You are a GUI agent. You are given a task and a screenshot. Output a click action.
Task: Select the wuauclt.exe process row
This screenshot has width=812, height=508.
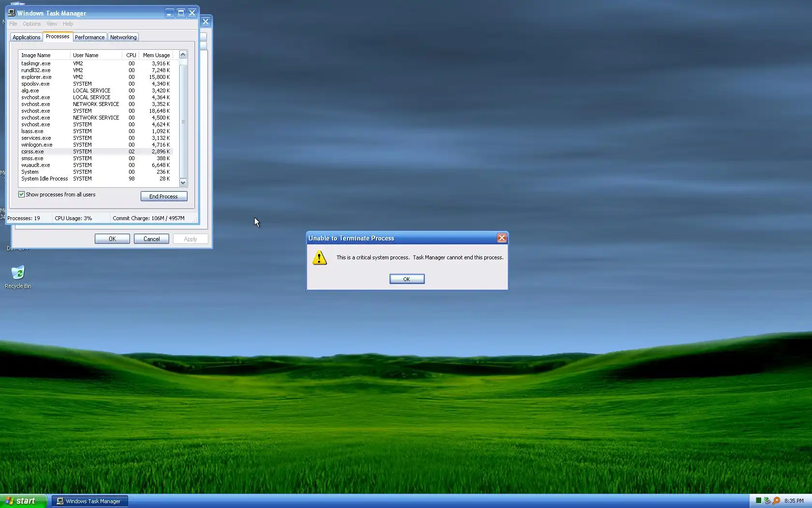[x=96, y=165]
